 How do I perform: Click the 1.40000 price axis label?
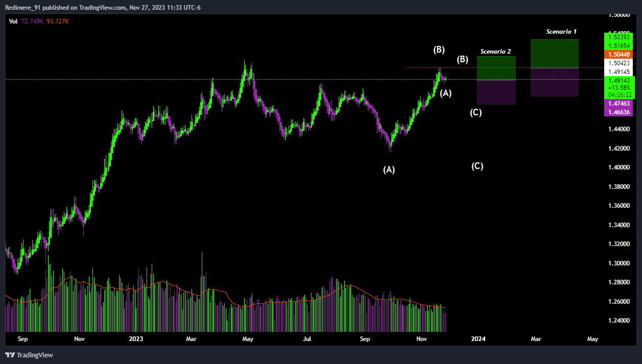pyautogui.click(x=619, y=167)
